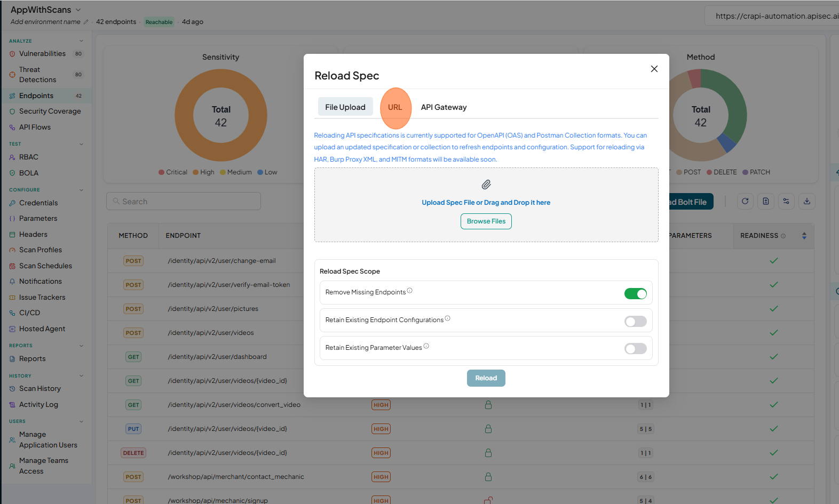
Task: Click Upload Spec File or Drag and Drop link
Action: (486, 203)
